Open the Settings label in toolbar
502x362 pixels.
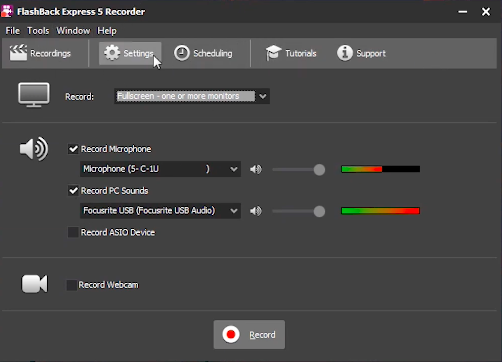pyautogui.click(x=138, y=53)
